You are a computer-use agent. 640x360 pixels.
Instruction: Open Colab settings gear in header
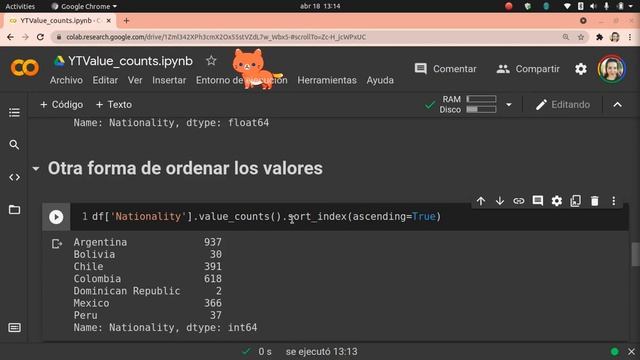click(581, 69)
